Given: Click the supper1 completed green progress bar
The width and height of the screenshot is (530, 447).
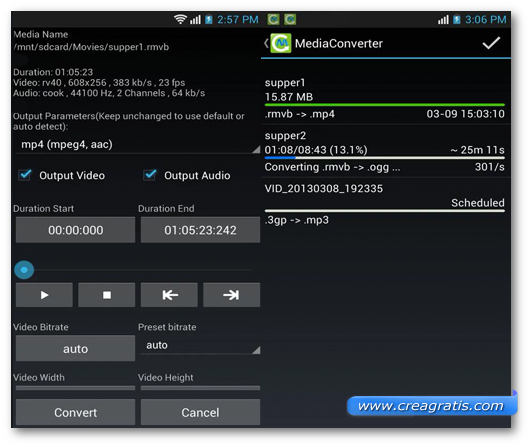Looking at the screenshot, I should pos(385,105).
